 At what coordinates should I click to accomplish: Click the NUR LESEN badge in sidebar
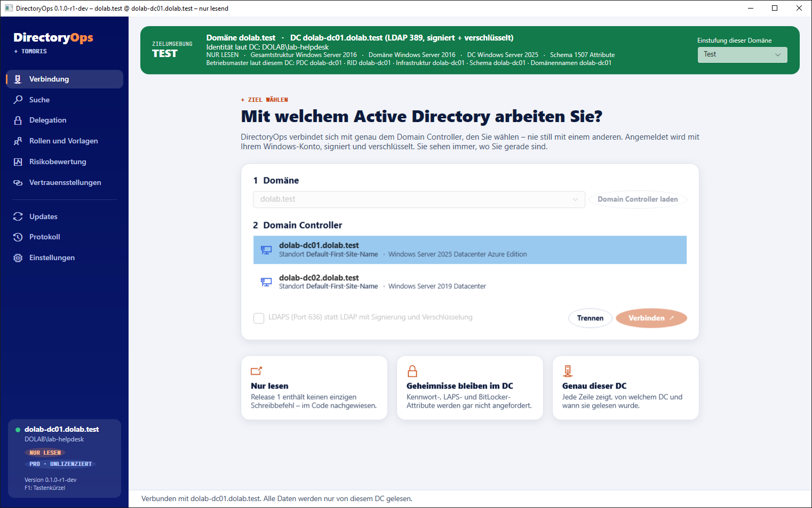45,453
